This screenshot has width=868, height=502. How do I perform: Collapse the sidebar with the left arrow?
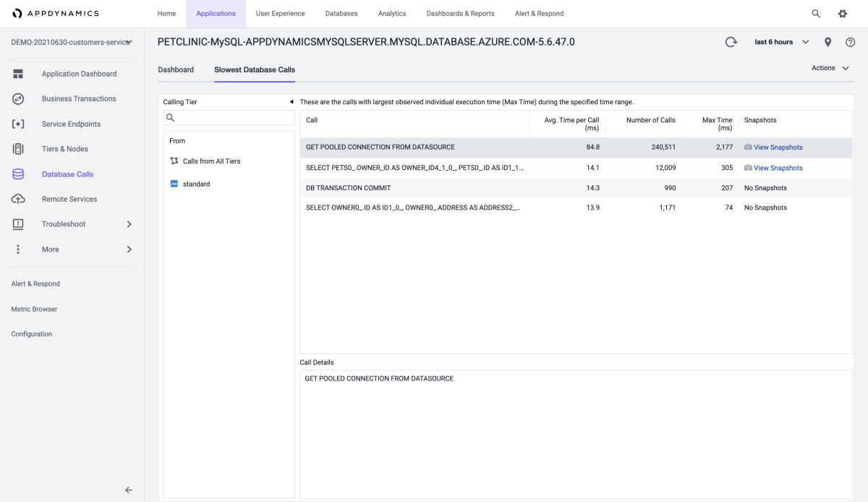click(x=129, y=490)
